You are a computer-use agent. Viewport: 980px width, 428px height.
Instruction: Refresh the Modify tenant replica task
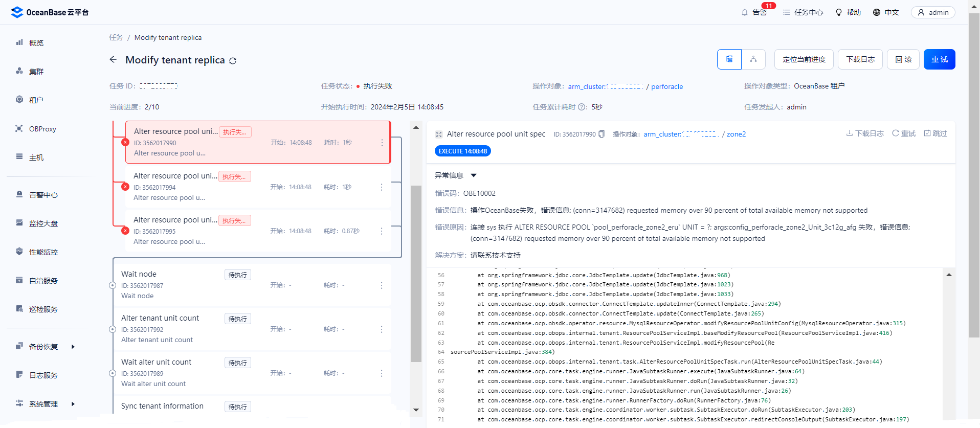(x=233, y=61)
